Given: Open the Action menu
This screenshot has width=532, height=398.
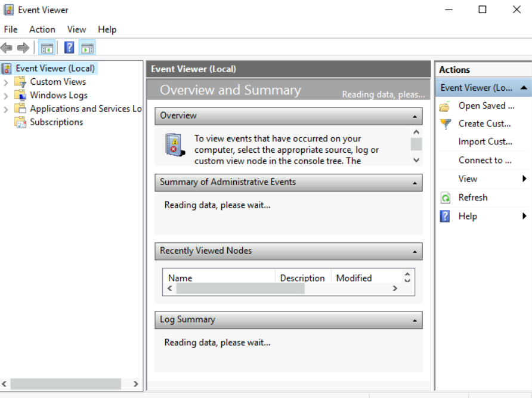Looking at the screenshot, I should pyautogui.click(x=42, y=30).
